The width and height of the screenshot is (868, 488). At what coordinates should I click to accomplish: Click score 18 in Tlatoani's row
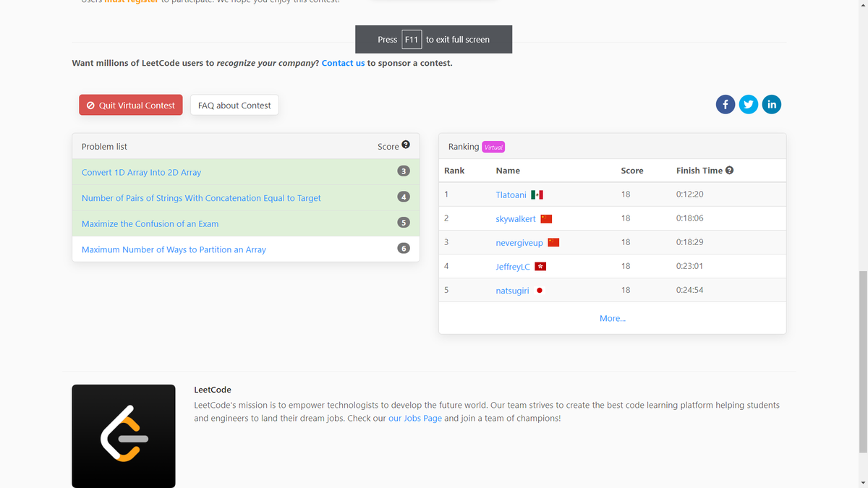pos(626,194)
